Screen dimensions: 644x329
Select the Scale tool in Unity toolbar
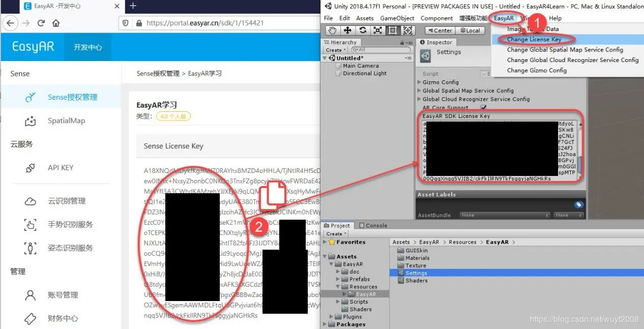click(377, 31)
